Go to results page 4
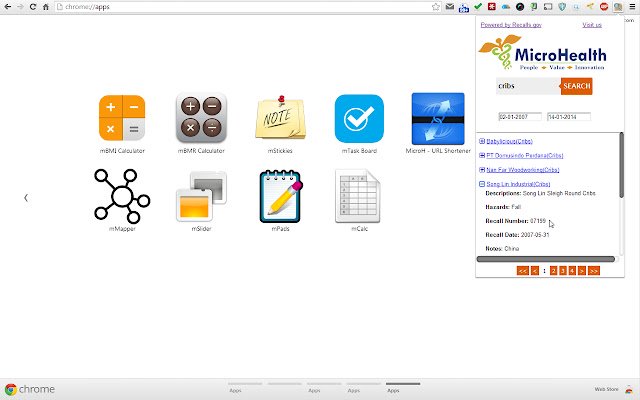 point(572,271)
